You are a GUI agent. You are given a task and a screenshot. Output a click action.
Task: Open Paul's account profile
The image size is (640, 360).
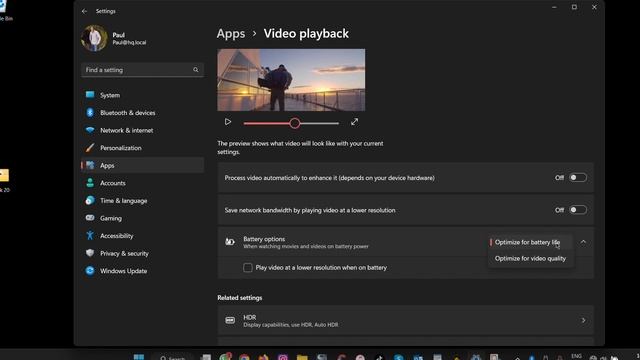(114, 38)
